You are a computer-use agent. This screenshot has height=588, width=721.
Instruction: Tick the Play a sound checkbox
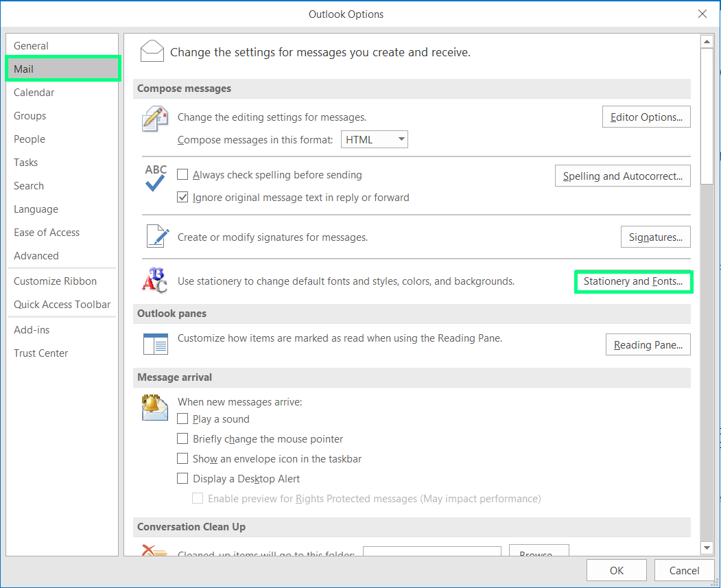[182, 419]
